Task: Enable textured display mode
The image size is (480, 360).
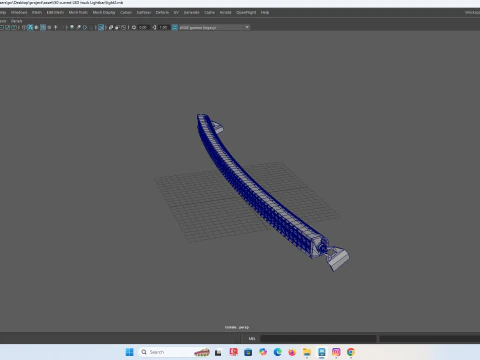Action: (x=49, y=27)
